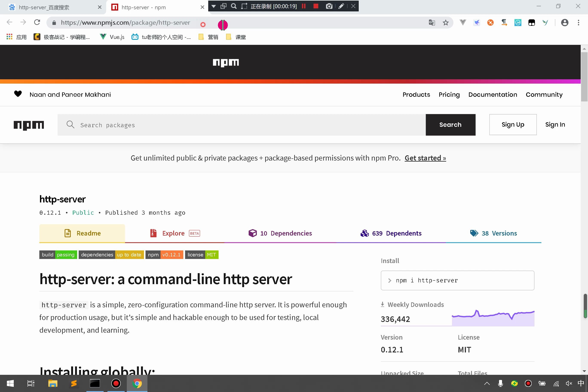Click the recorder magnifier icon
This screenshot has height=392, width=588.
pos(234,6)
